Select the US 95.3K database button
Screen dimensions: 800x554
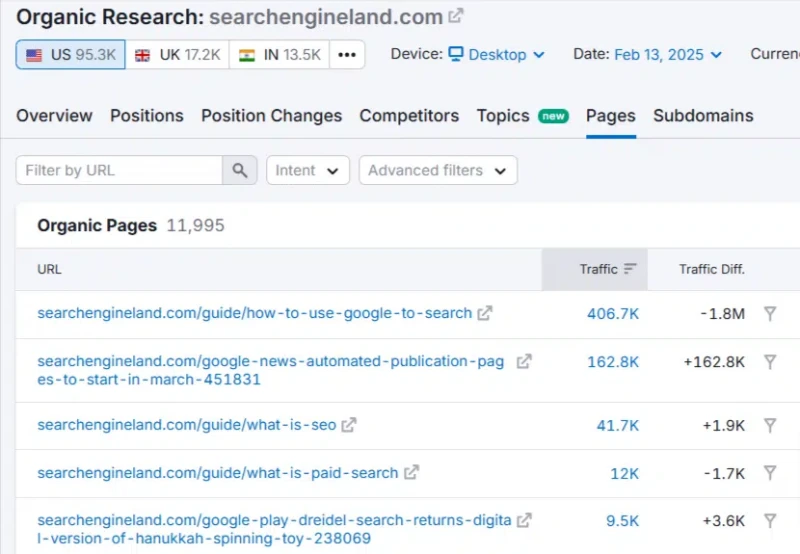point(70,55)
